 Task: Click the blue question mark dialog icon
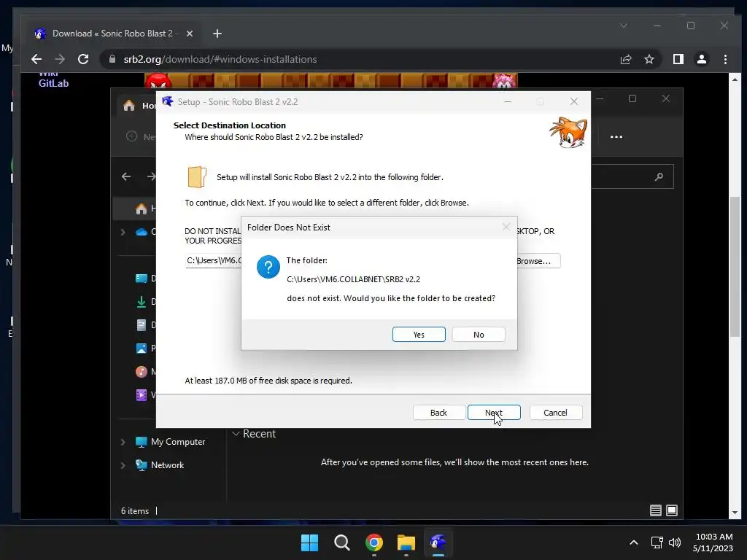point(268,267)
